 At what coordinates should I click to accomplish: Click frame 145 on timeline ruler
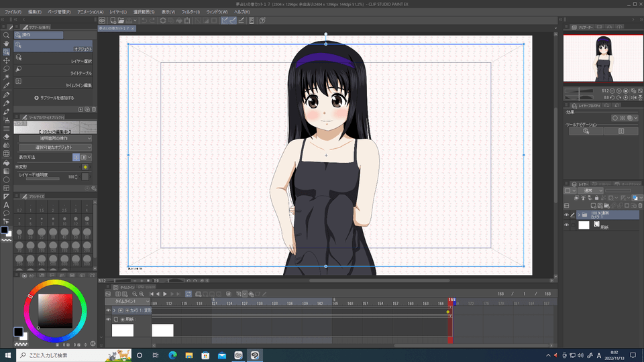[335, 303]
